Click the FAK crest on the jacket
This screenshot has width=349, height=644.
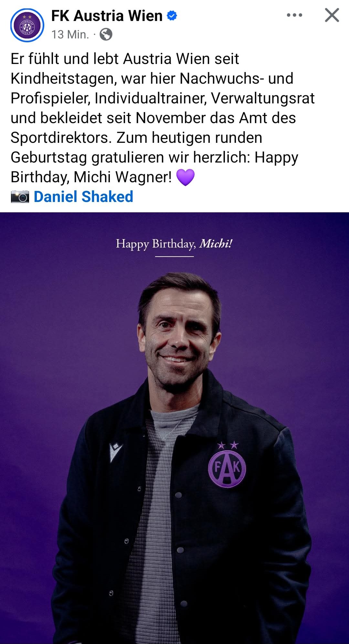227,468
